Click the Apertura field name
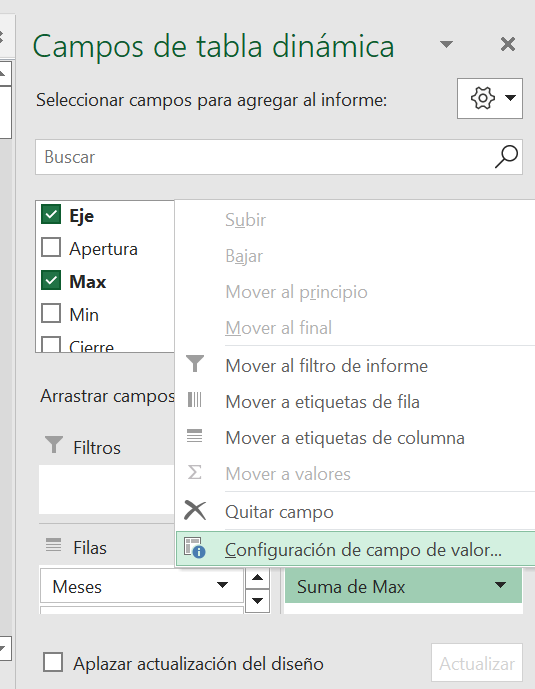 [x=103, y=249]
